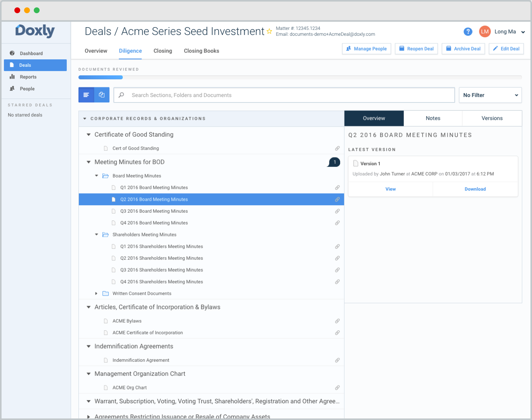This screenshot has width=532, height=420.
Task: Select the Q3 2016 Board Meeting Minutes row
Action: pyautogui.click(x=211, y=211)
